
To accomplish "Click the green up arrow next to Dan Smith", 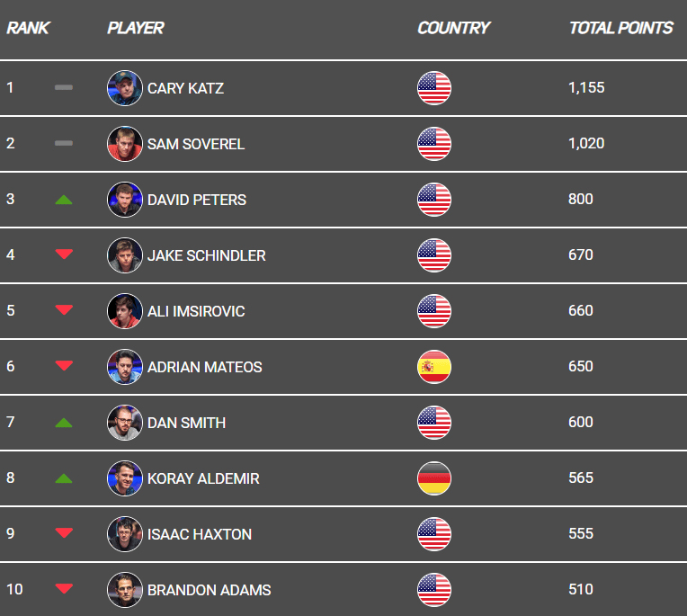I will 64,423.
